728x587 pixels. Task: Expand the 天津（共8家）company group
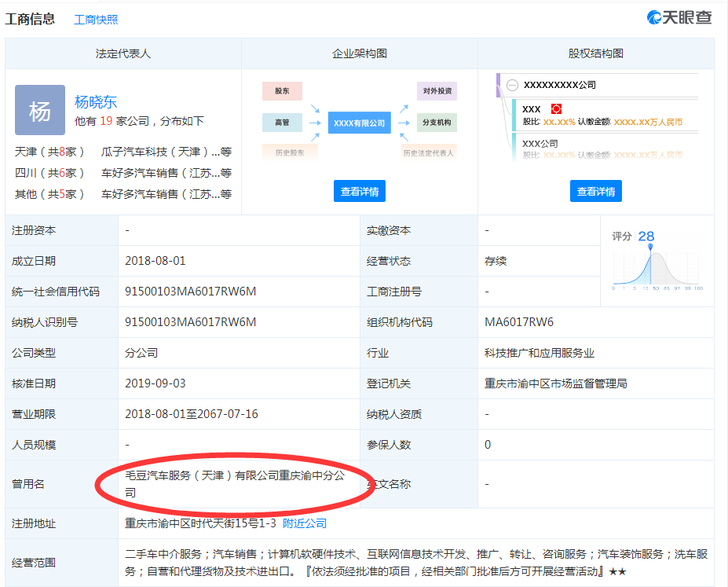point(50,152)
